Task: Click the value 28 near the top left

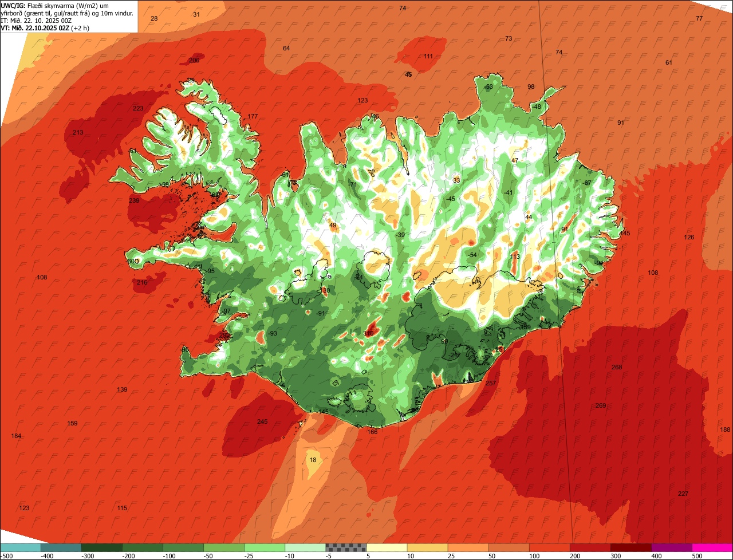Action: coord(154,18)
